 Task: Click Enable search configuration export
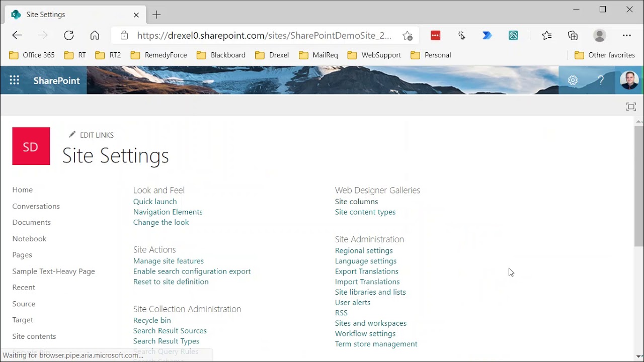(x=192, y=271)
